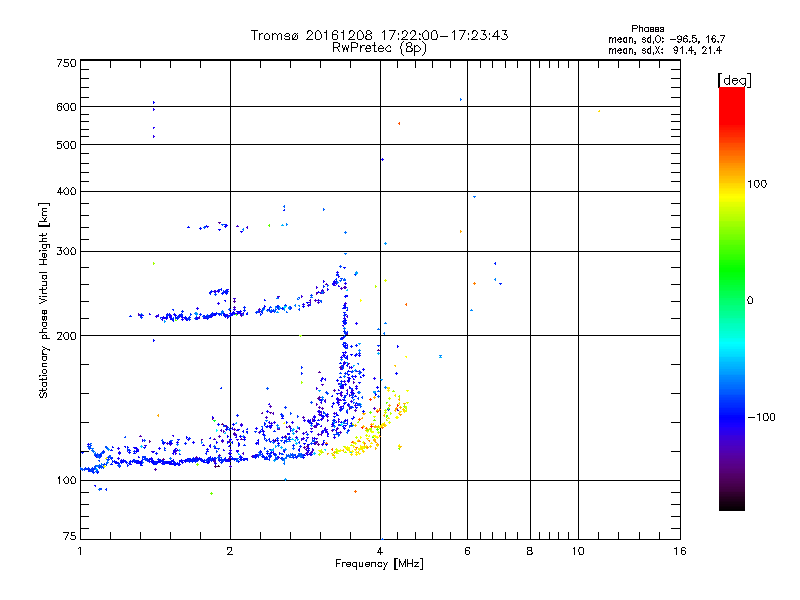Image resolution: width=800 pixels, height=600 pixels.
Task: Click the '400' y-axis tick label
Action: tap(67, 192)
